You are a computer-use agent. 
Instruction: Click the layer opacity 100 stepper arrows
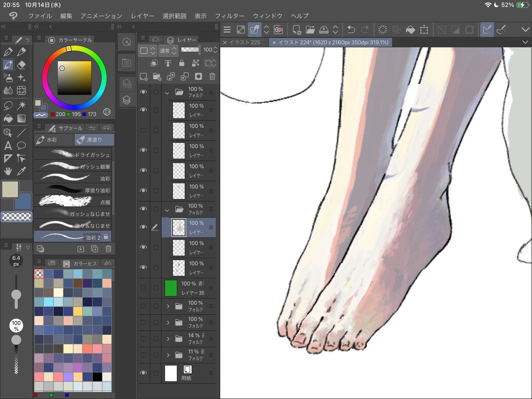(x=215, y=50)
